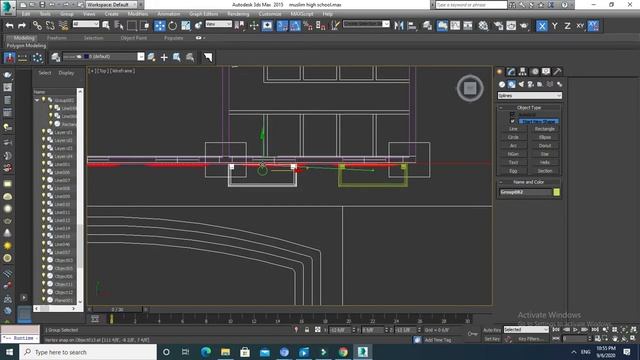Screen dimensions: 640x360
Task: Open the Modifiers menu
Action: point(138,14)
